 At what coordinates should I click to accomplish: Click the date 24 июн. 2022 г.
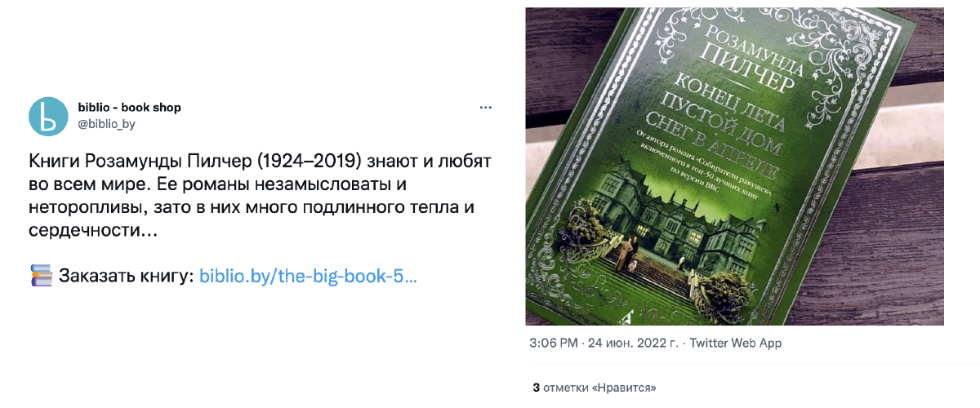click(632, 343)
